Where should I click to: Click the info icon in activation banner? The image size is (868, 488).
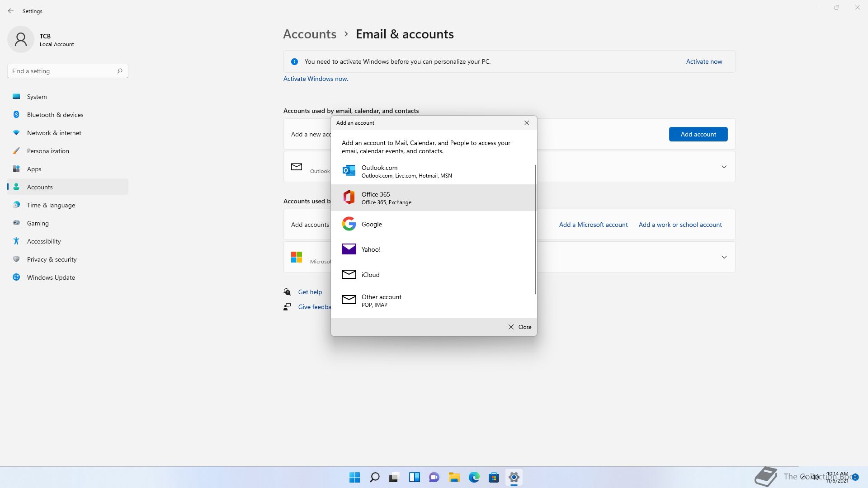click(x=294, y=61)
